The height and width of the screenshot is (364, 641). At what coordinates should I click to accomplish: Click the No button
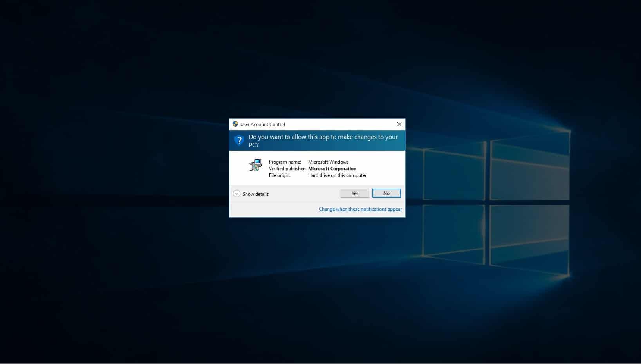point(386,193)
